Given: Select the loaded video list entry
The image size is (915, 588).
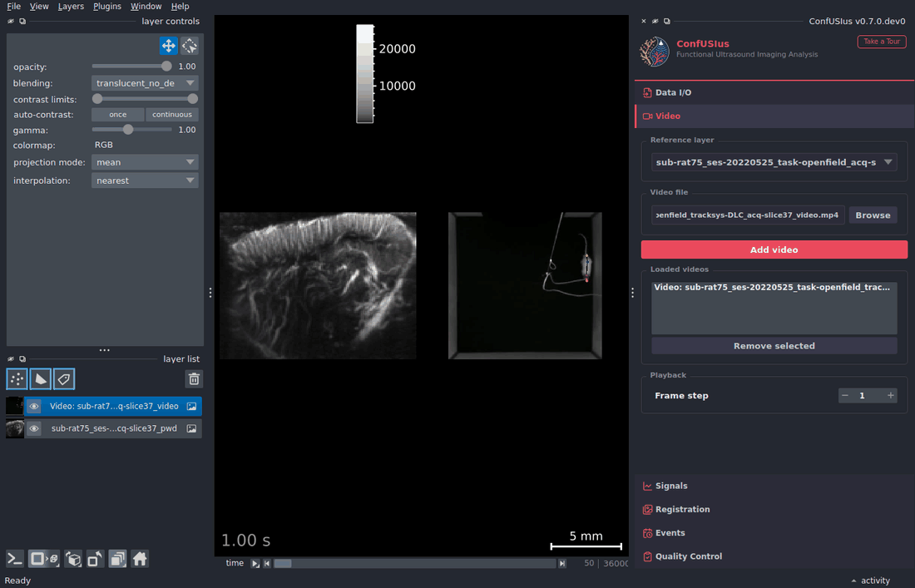Looking at the screenshot, I should point(774,287).
